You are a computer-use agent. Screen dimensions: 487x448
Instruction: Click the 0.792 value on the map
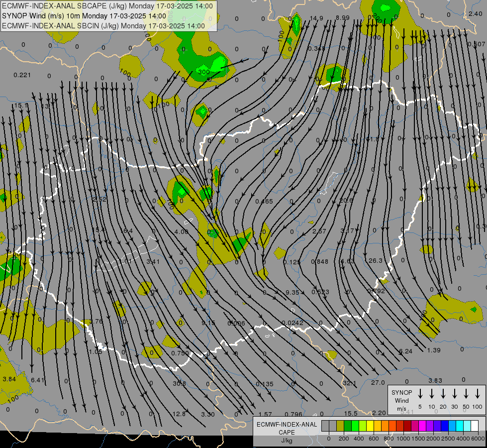click(x=376, y=291)
